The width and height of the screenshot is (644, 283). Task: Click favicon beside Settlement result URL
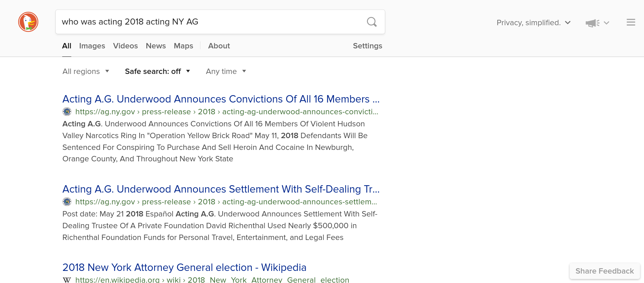pos(67,202)
